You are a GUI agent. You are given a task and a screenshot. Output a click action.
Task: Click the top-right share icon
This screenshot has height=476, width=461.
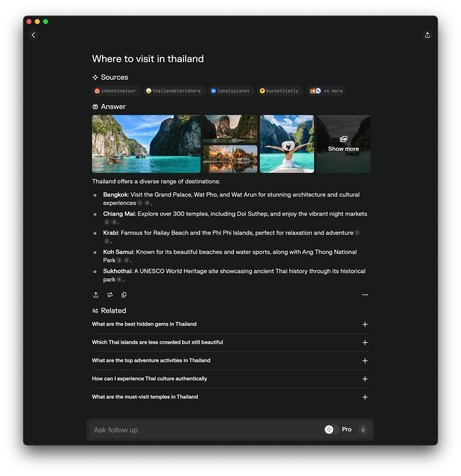(427, 35)
